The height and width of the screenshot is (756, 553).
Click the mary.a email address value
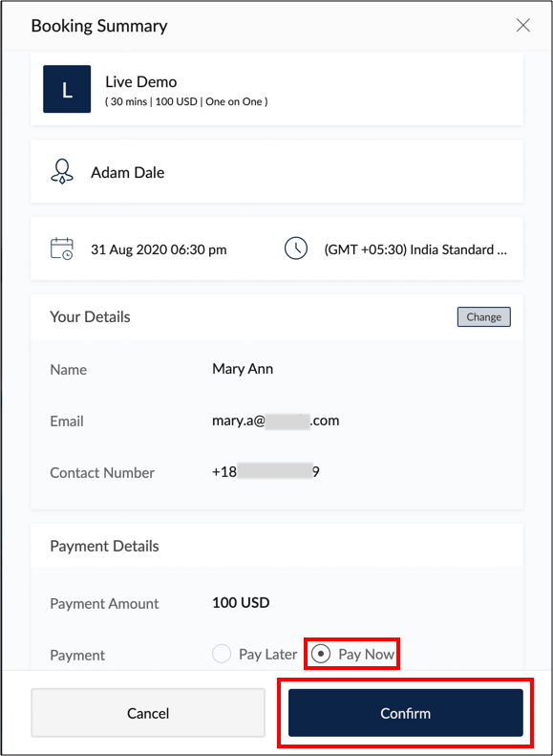[x=275, y=421]
